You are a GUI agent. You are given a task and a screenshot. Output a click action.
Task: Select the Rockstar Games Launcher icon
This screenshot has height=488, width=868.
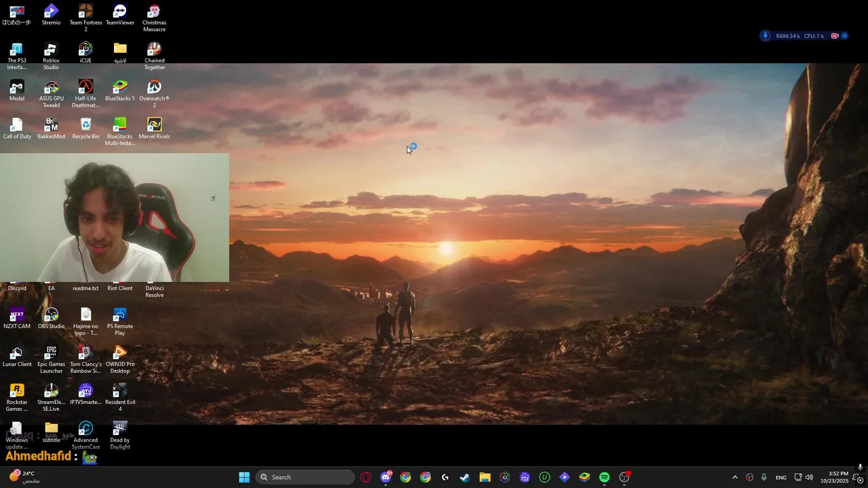[17, 397]
